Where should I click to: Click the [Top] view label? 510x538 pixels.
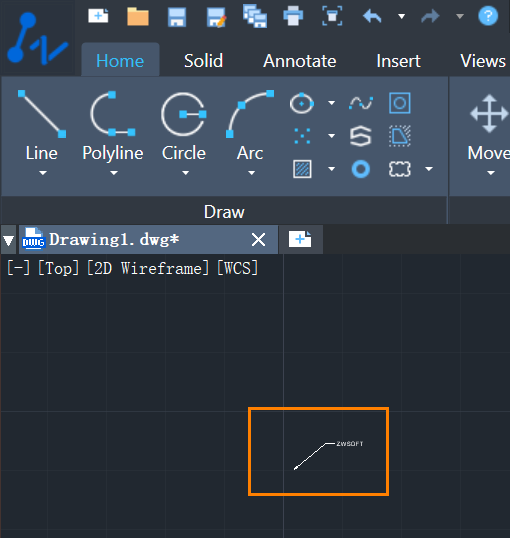tap(58, 268)
